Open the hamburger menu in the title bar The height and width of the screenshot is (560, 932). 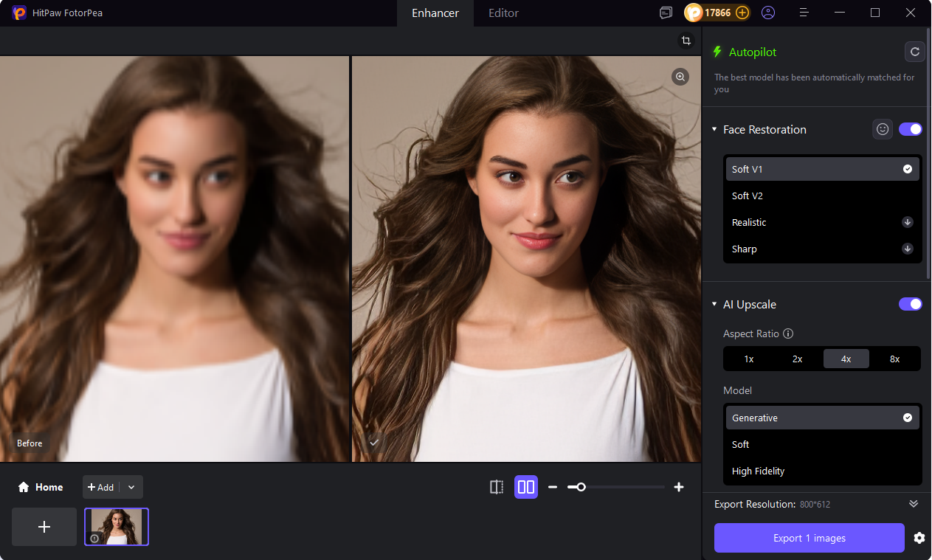[x=804, y=13]
